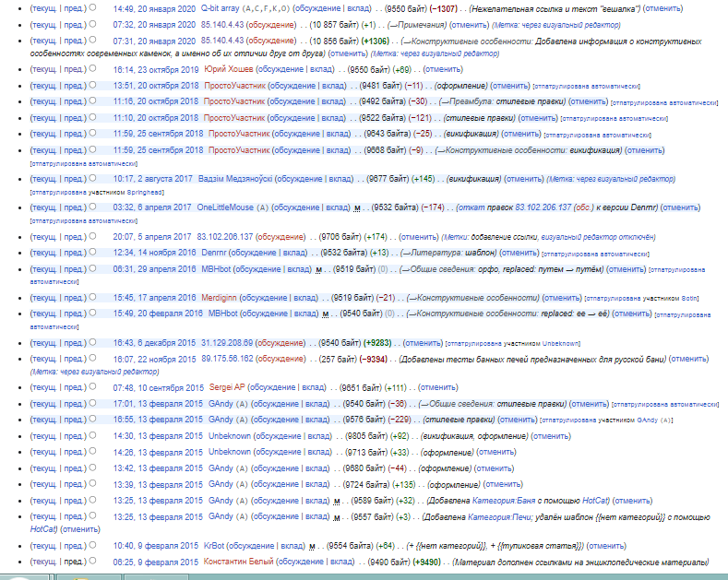Viewport: 728px width, 580px height.
Task: Open user page of Q-bit array
Action: [x=226, y=7]
